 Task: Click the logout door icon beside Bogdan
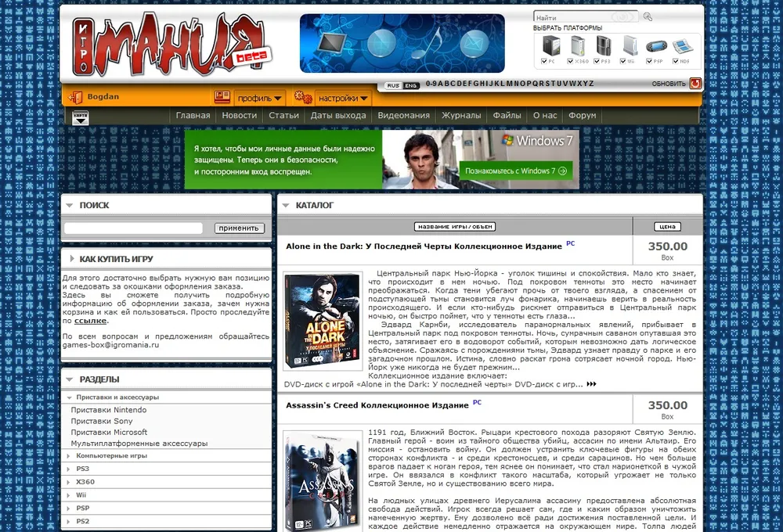tap(75, 97)
